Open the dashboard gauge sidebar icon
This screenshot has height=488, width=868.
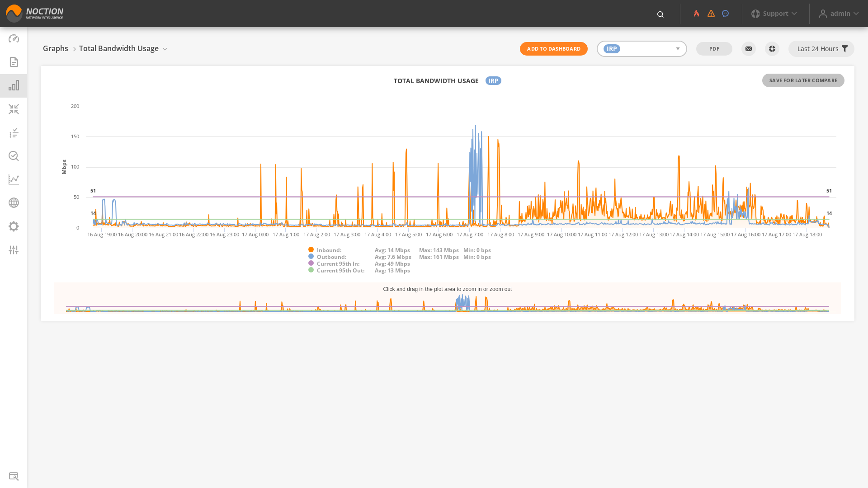pyautogui.click(x=14, y=38)
